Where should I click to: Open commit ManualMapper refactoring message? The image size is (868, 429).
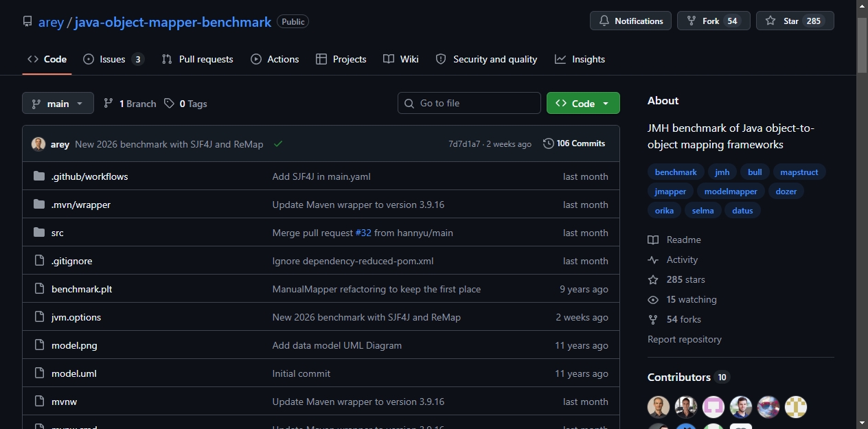pyautogui.click(x=376, y=289)
